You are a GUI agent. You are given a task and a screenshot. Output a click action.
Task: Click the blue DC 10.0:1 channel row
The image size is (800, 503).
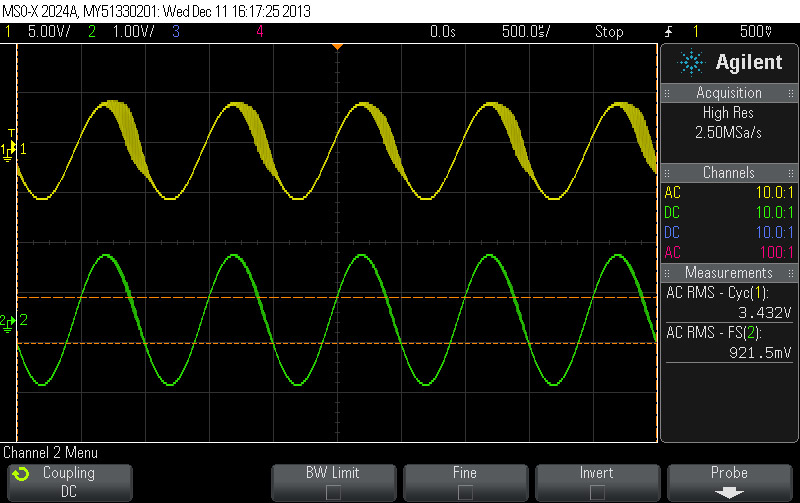click(729, 233)
